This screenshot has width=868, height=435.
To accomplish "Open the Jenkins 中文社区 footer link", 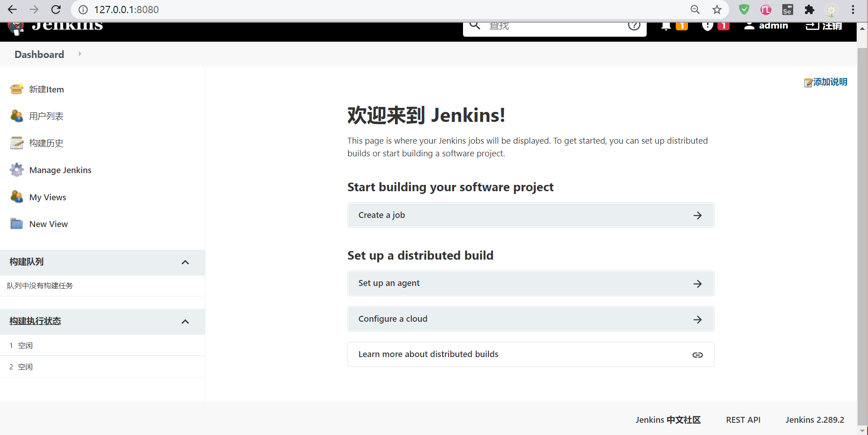I will [668, 420].
